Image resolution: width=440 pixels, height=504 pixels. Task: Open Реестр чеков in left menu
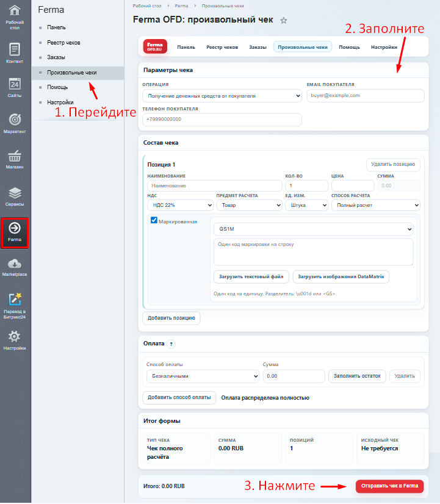coord(63,43)
